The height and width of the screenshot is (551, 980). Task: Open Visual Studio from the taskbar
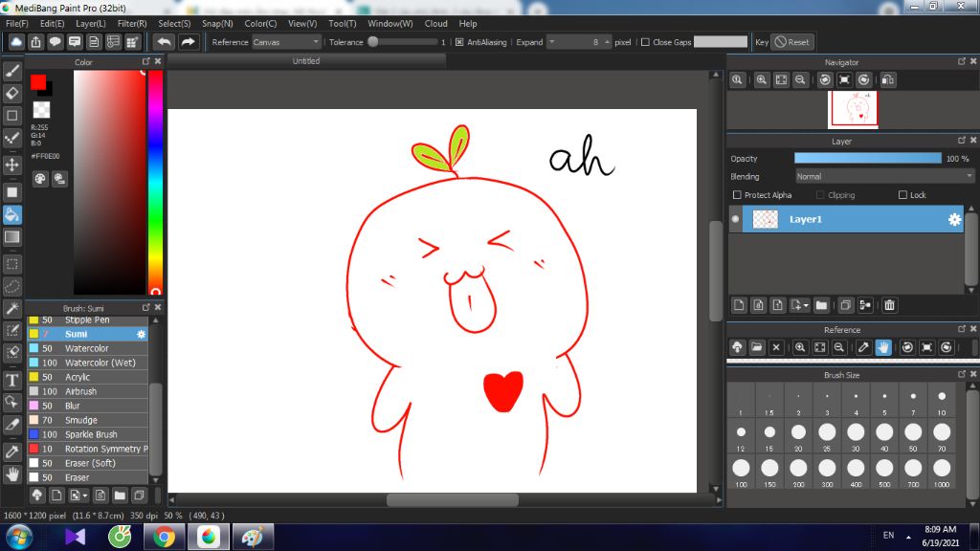75,538
